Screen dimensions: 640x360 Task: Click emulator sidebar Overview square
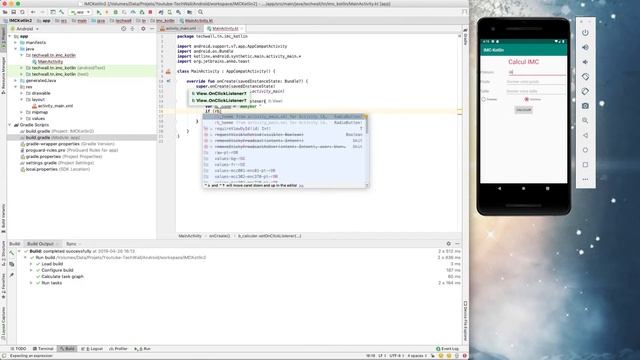pos(585,164)
